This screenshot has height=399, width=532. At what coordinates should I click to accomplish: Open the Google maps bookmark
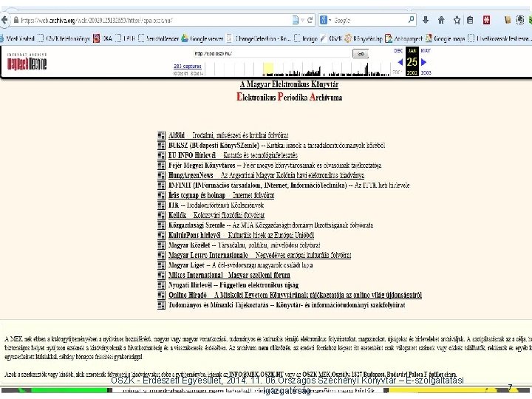(445, 38)
